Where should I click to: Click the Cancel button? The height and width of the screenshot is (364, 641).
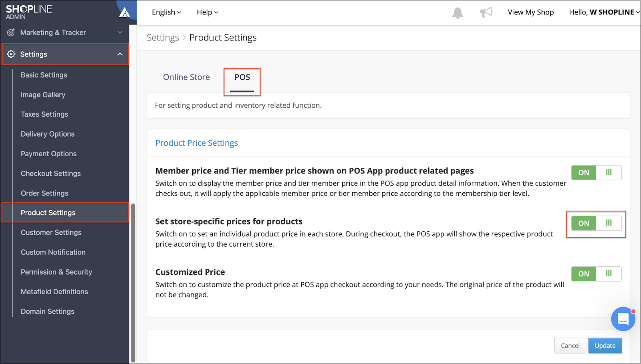point(570,346)
